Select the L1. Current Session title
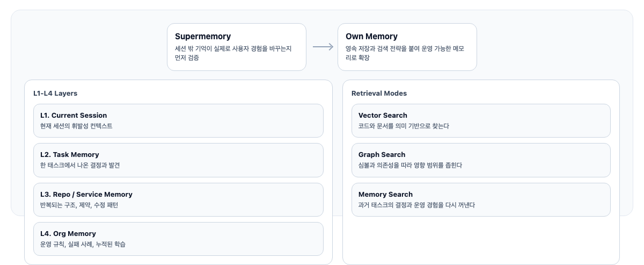644x265 pixels. tap(74, 115)
